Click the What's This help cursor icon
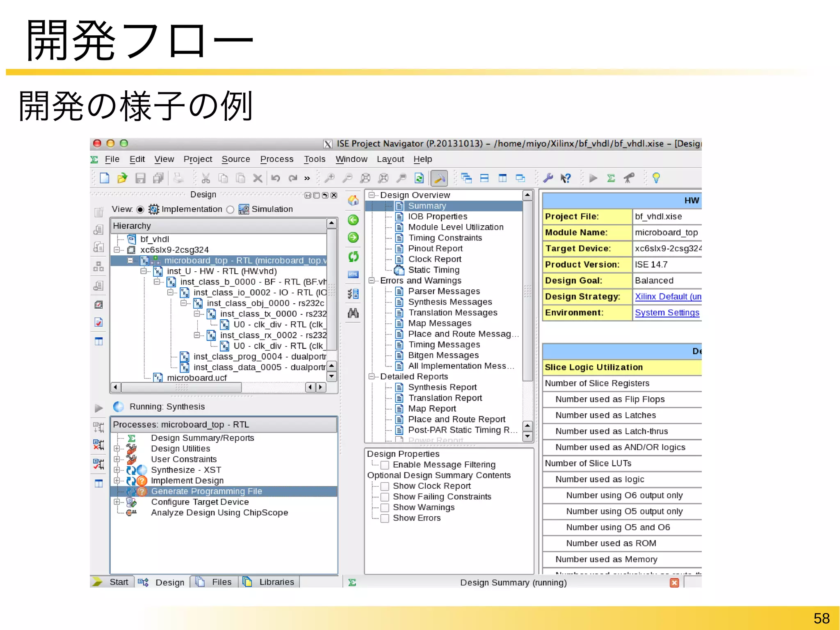Viewport: 840px width, 630px height. coord(566,178)
